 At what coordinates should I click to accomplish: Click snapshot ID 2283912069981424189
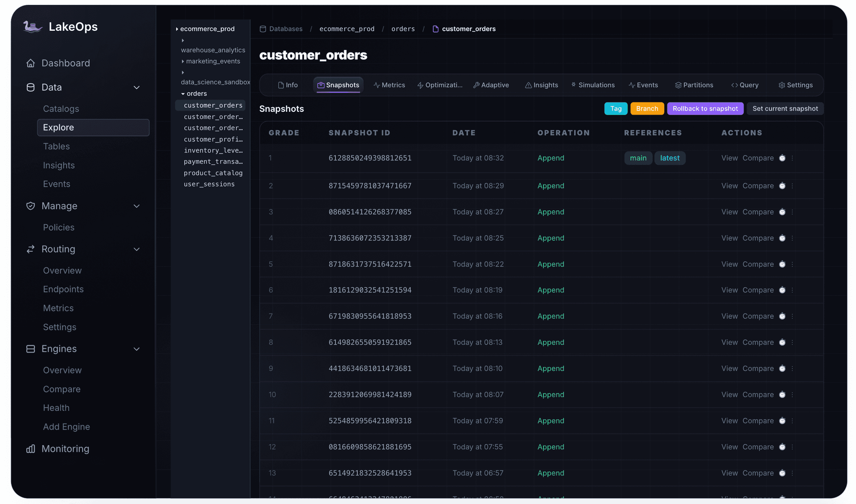point(370,395)
